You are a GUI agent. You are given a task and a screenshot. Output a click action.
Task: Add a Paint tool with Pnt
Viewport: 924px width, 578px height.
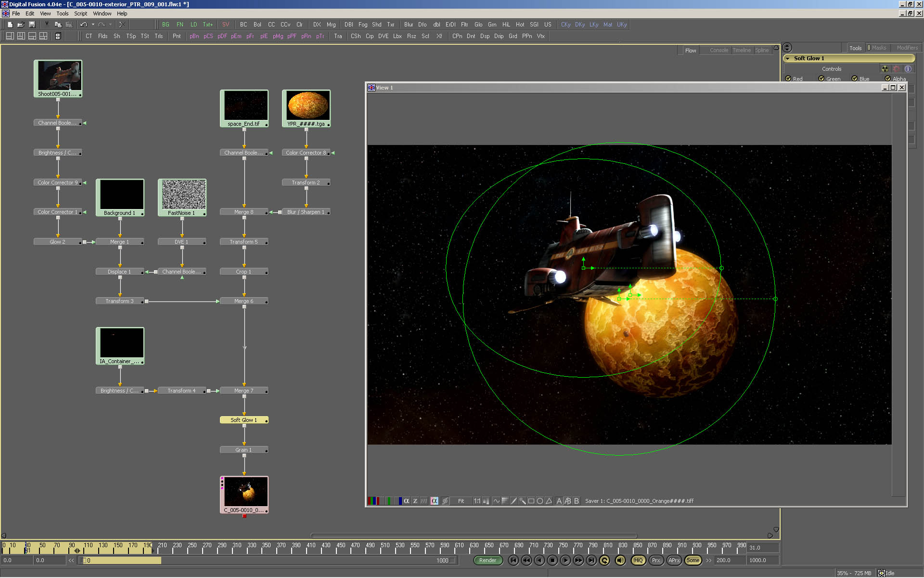tap(177, 36)
